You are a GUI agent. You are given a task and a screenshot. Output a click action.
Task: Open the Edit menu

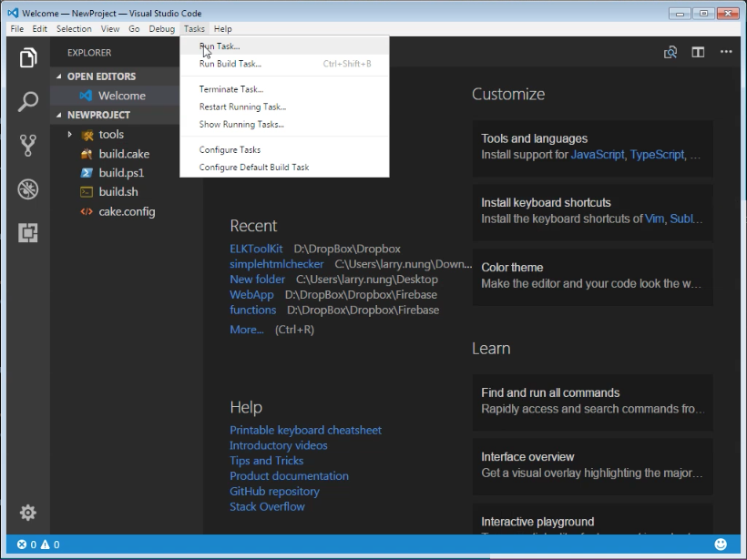(39, 29)
